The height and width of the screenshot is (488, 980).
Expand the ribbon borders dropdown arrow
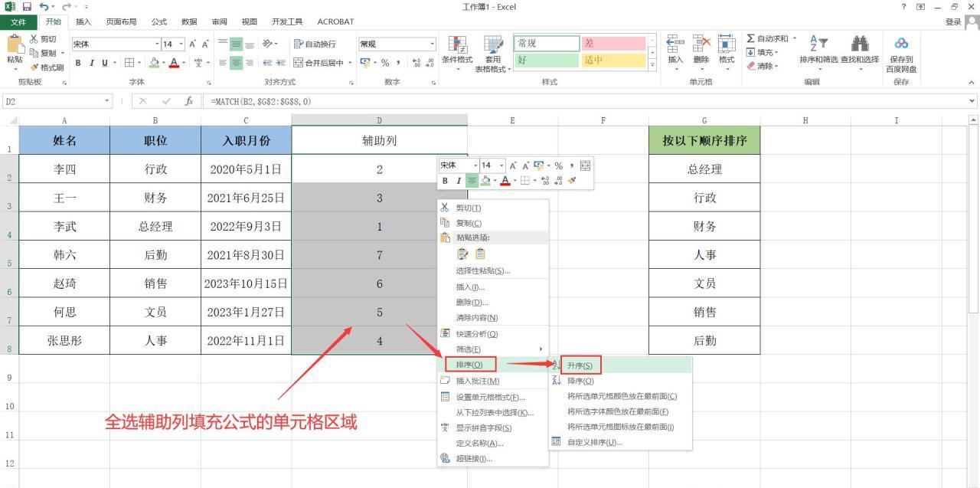coord(139,63)
